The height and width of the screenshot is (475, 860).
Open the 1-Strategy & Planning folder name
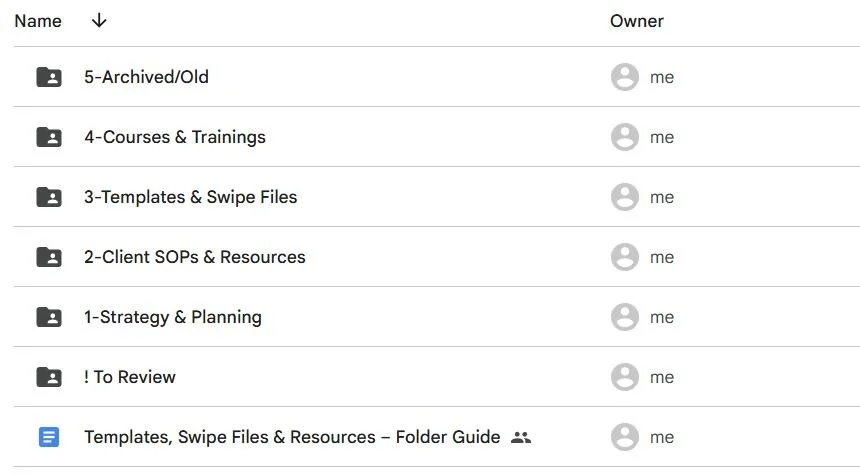coord(172,317)
